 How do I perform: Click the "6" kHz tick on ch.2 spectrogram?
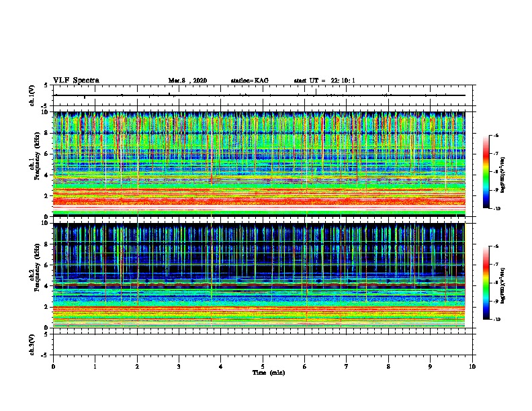46,265
